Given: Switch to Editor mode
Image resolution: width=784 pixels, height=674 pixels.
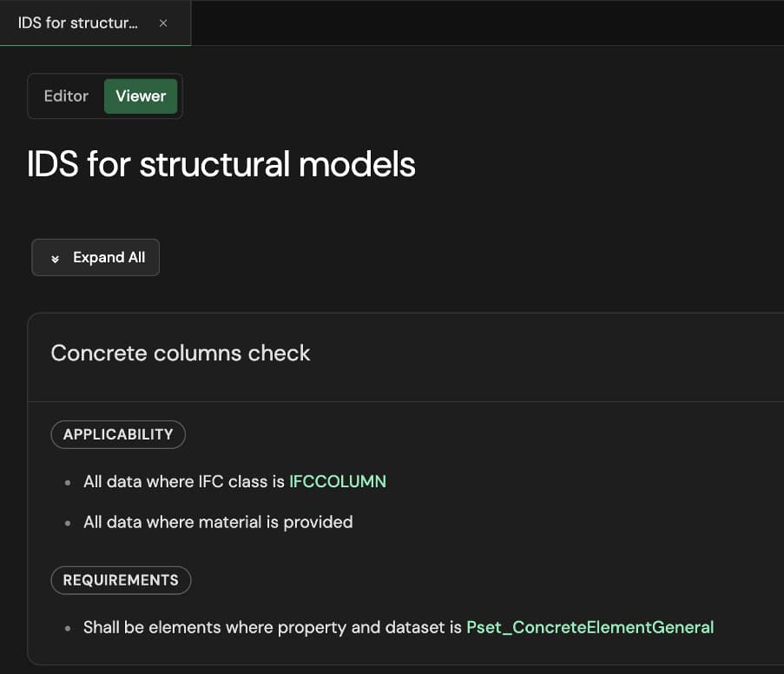Looking at the screenshot, I should [x=67, y=96].
